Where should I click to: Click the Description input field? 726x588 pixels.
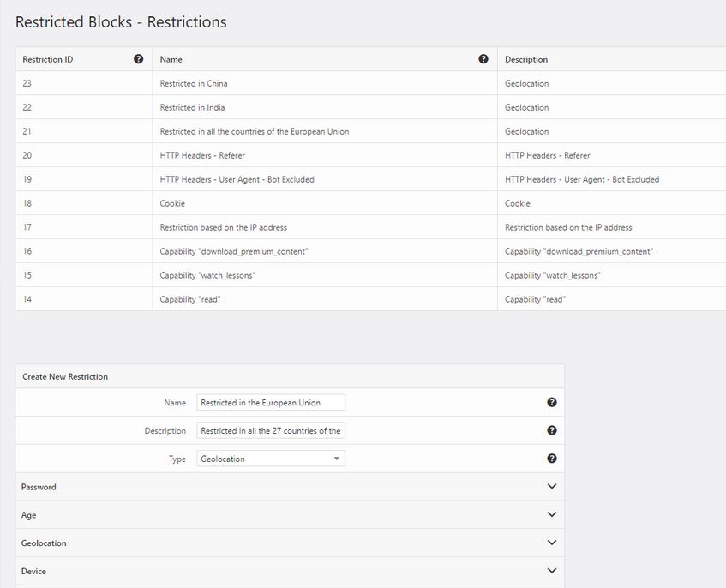click(271, 430)
